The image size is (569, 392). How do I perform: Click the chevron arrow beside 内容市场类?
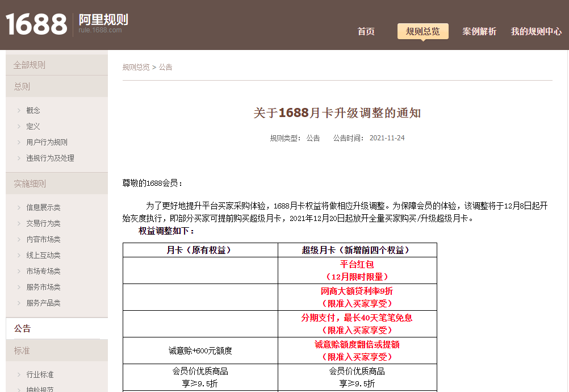tap(19, 240)
